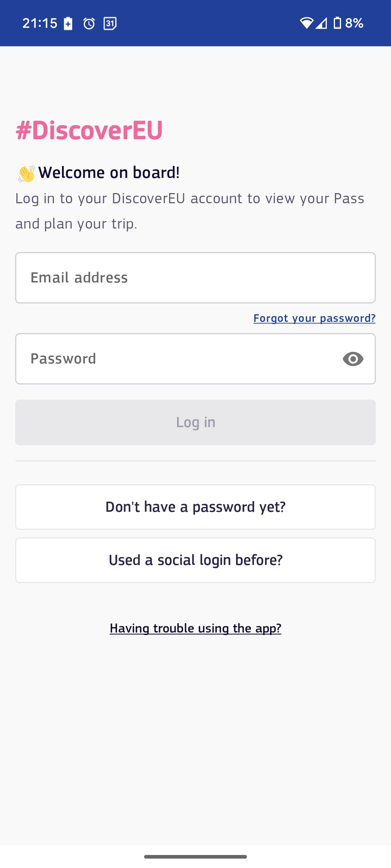The image size is (391, 868).
Task: Tap the low battery icon
Action: click(337, 23)
